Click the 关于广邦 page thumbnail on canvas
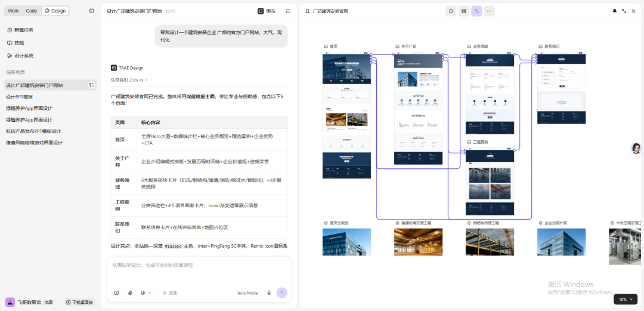This screenshot has width=644, height=311. coord(418,108)
